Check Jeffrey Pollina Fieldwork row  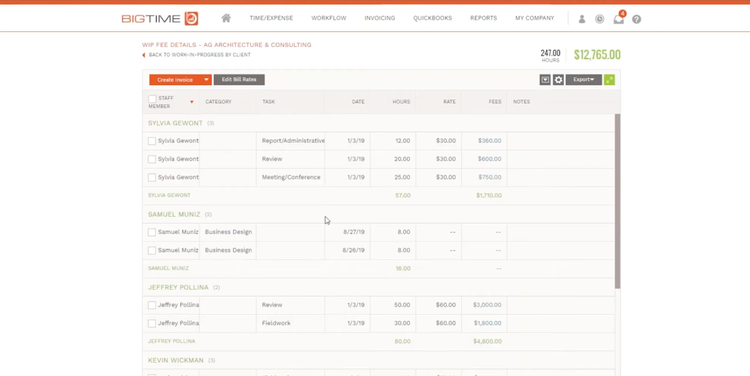(152, 323)
